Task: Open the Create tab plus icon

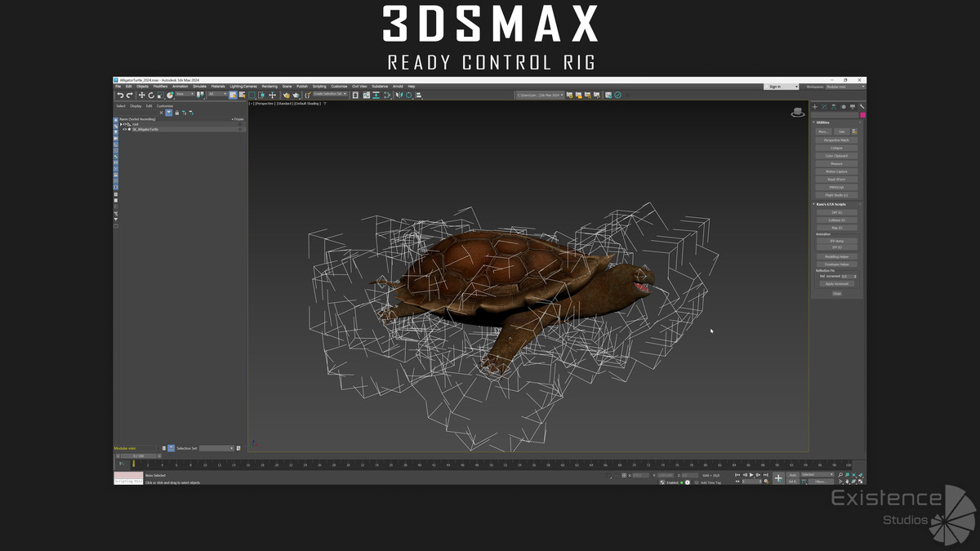Action: (814, 107)
